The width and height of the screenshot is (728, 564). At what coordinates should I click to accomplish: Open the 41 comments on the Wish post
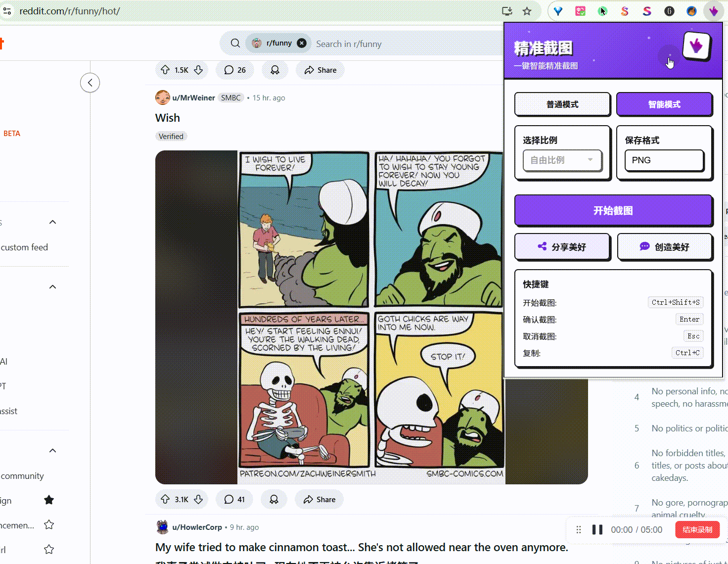234,499
